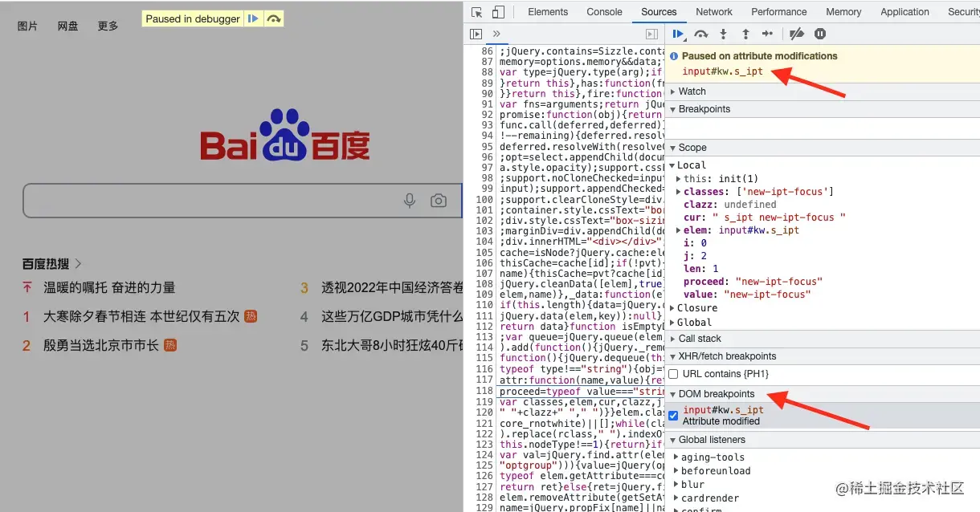Image resolution: width=980 pixels, height=512 pixels.
Task: Select the 'proceed: "new-ipt-focus"' scope row
Action: (x=753, y=282)
